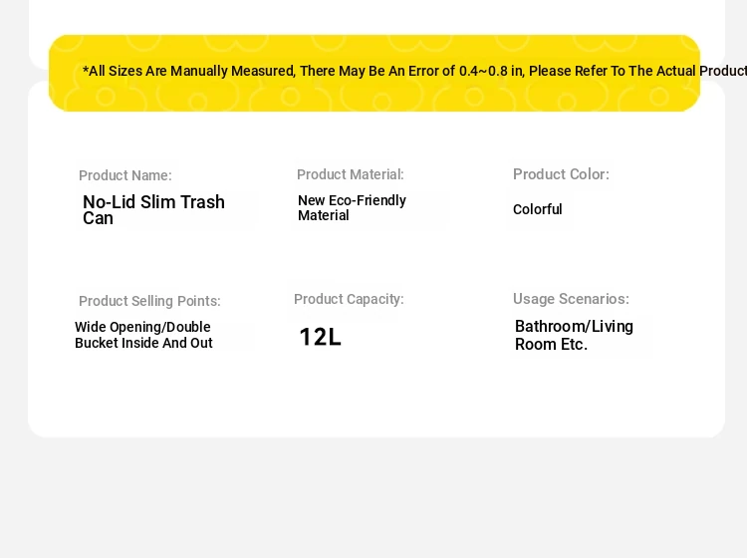Select the "12L" capacity value
Screen dimensions: 747x560
click(x=320, y=337)
